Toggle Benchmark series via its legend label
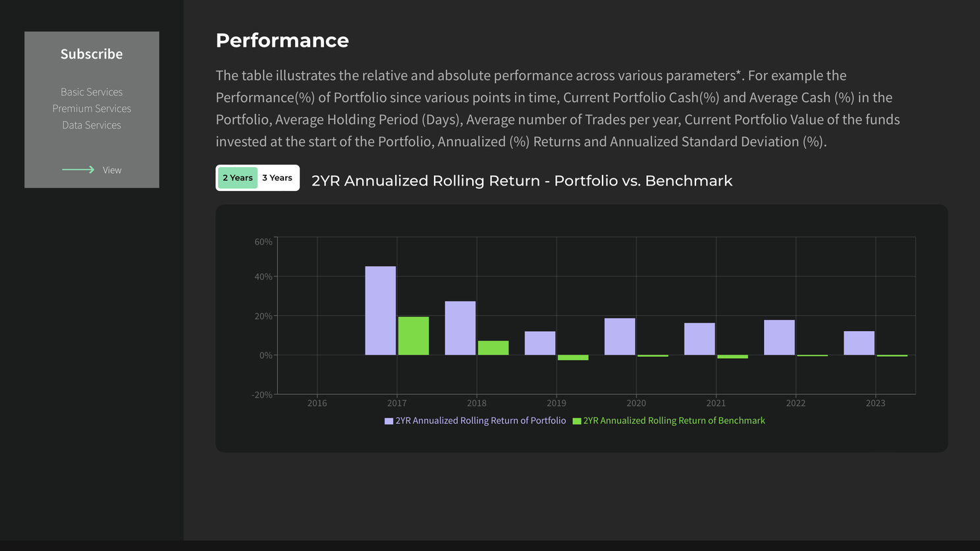The height and width of the screenshot is (551, 980). pyautogui.click(x=674, y=421)
